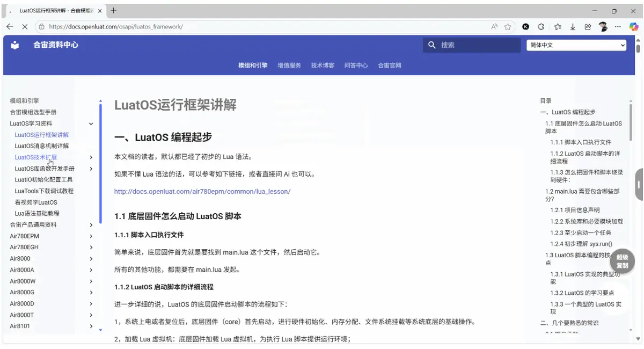This screenshot has width=644, height=349.
Task: Open the user profile avatar
Action: [603, 26]
